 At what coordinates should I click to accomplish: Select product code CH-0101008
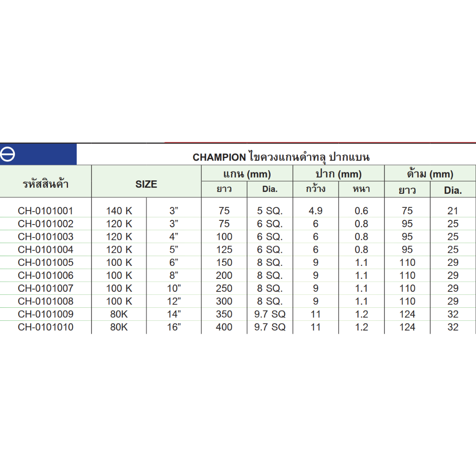click(x=46, y=301)
